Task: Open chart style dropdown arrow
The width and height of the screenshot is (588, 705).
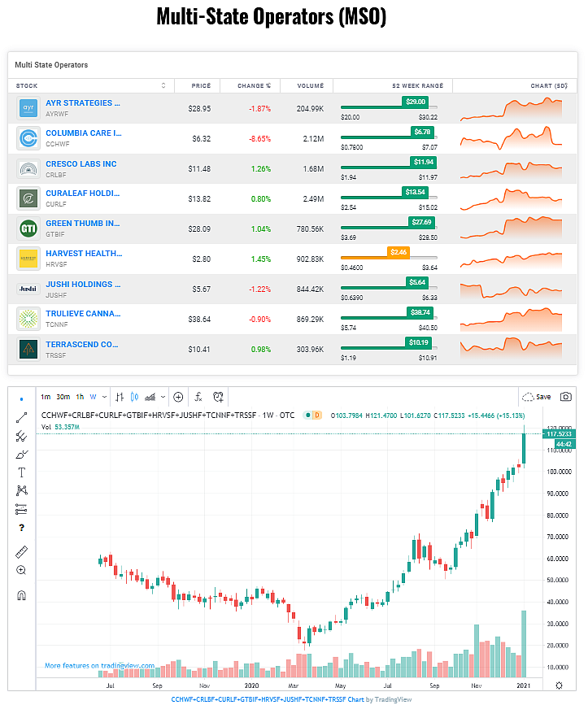Action: pos(163,397)
